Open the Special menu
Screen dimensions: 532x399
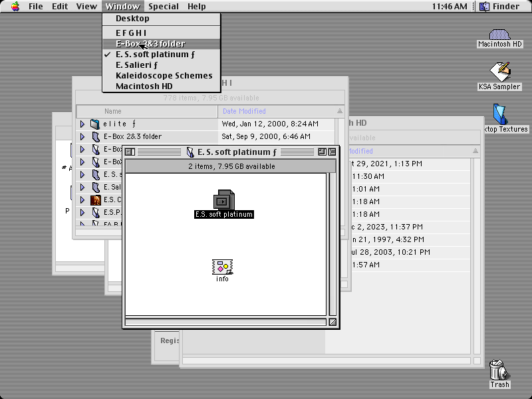[164, 6]
